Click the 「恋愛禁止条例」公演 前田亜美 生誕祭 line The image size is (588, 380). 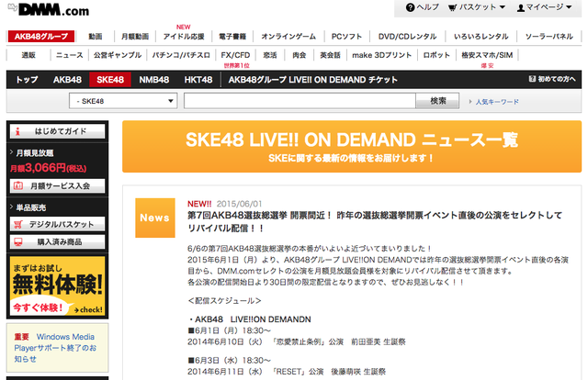[x=296, y=341]
